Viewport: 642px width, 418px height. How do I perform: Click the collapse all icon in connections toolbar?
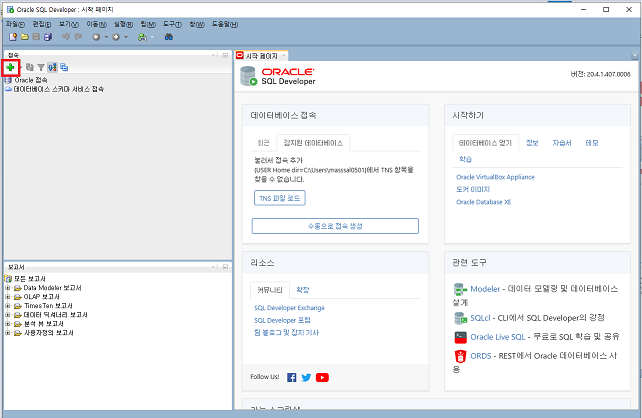[64, 67]
